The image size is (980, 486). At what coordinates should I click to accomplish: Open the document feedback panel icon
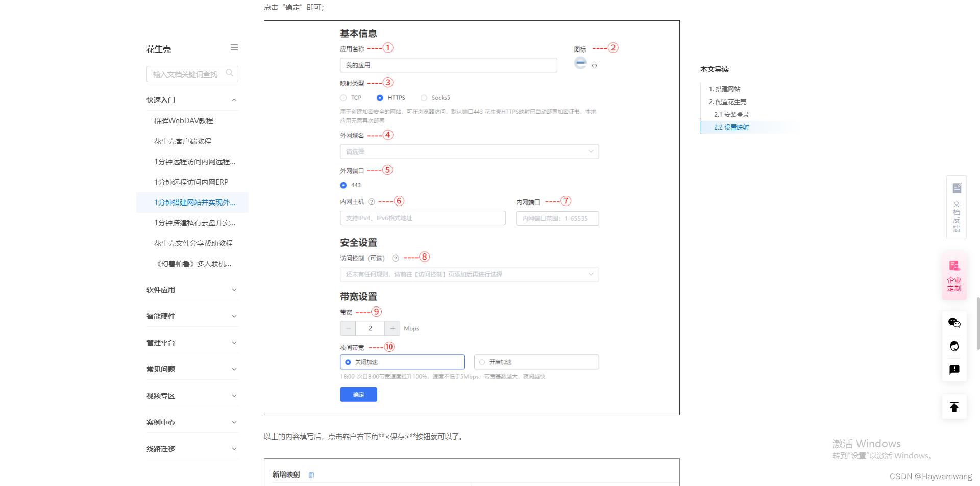[x=957, y=207]
